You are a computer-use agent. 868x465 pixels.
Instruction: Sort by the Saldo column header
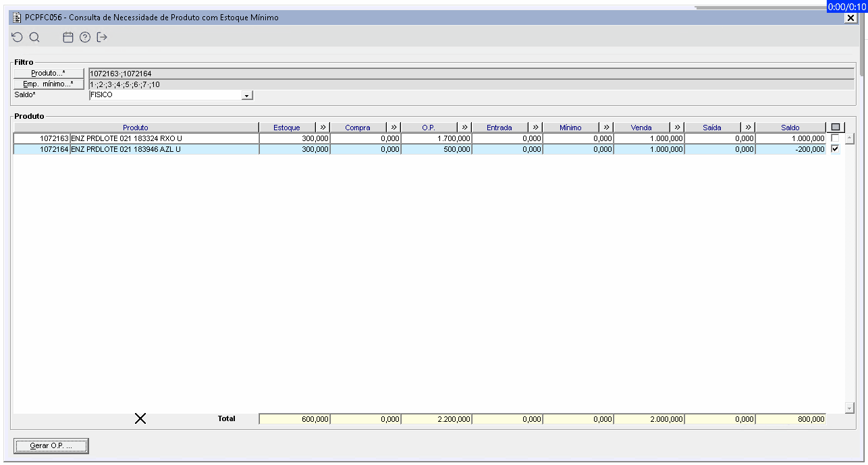point(790,128)
